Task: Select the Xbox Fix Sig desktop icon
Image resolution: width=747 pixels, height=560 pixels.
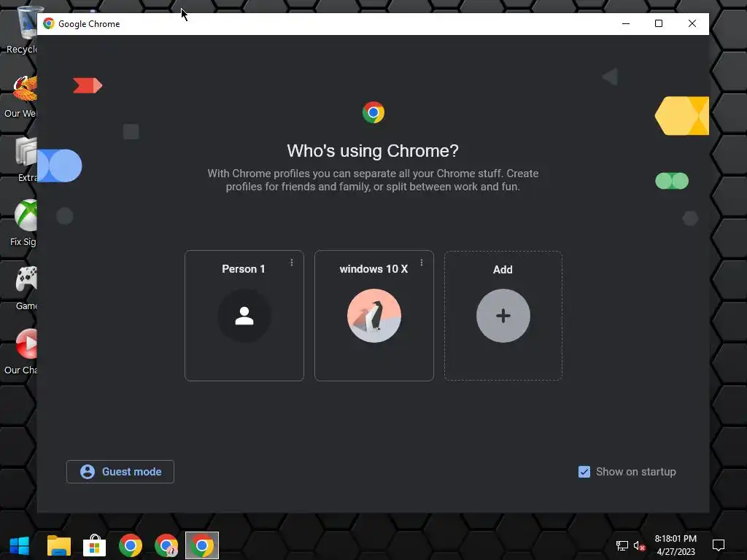Action: (x=24, y=223)
